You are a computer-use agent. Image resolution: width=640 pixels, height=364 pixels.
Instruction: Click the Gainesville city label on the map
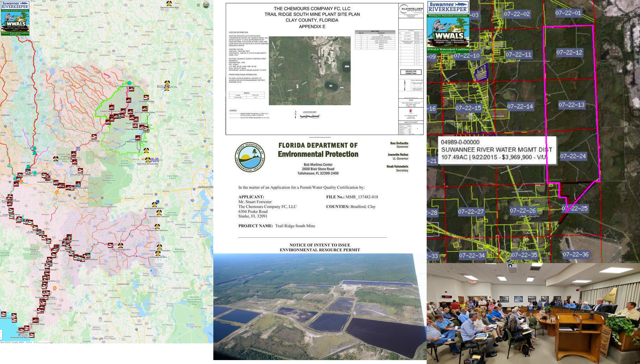click(x=123, y=284)
